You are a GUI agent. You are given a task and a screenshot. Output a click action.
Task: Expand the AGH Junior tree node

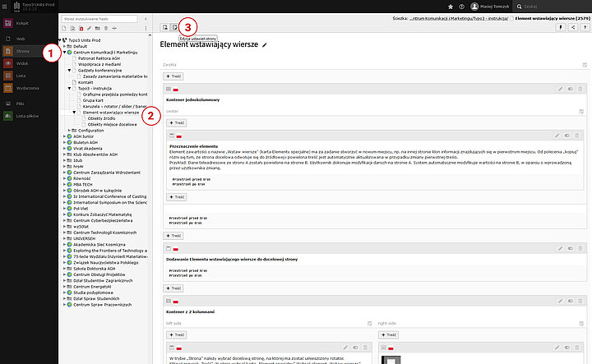(x=65, y=136)
